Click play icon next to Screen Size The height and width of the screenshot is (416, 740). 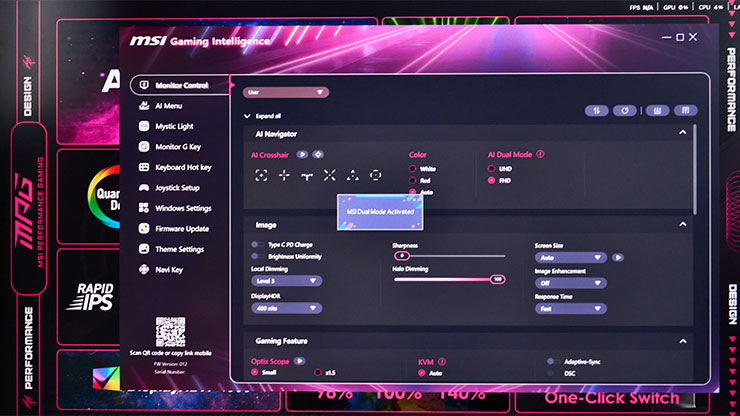click(x=618, y=257)
